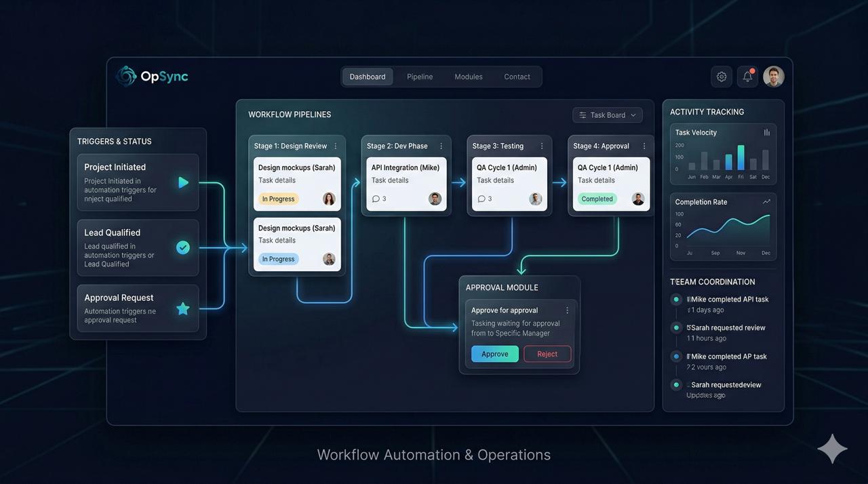Click the Task Velocity bar chart icon
The image size is (868, 484).
(x=767, y=133)
